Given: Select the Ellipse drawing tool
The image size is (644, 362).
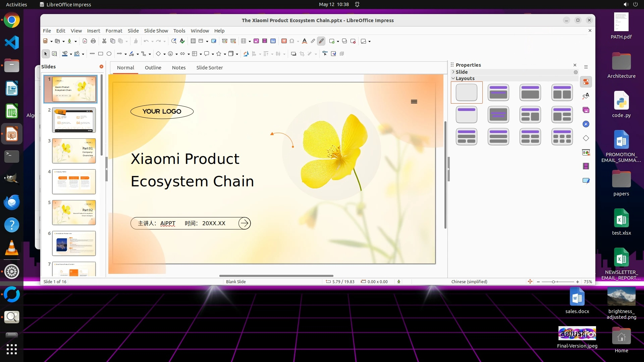Looking at the screenshot, I should (109, 54).
